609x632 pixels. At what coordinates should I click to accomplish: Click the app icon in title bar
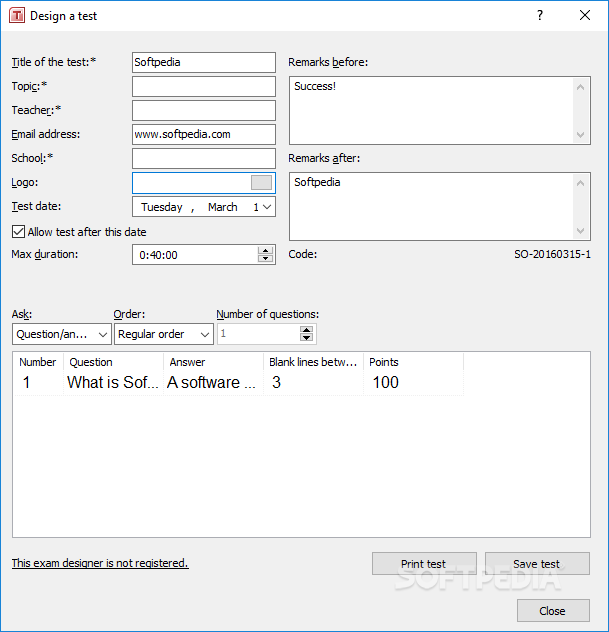(x=17, y=16)
